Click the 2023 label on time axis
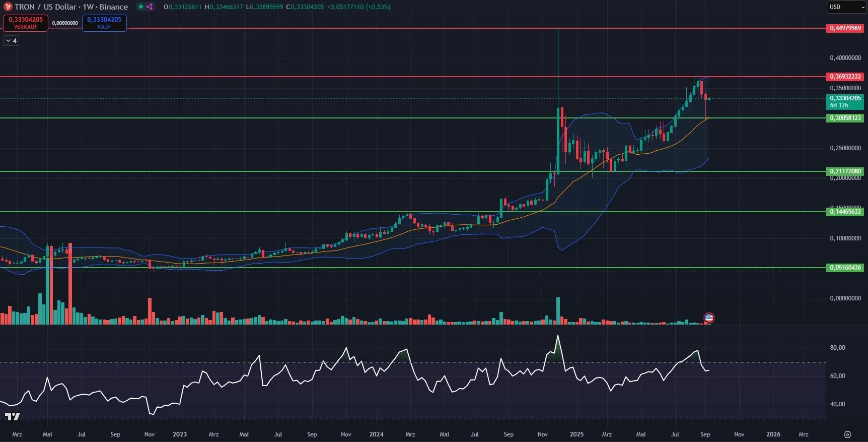 coord(180,434)
